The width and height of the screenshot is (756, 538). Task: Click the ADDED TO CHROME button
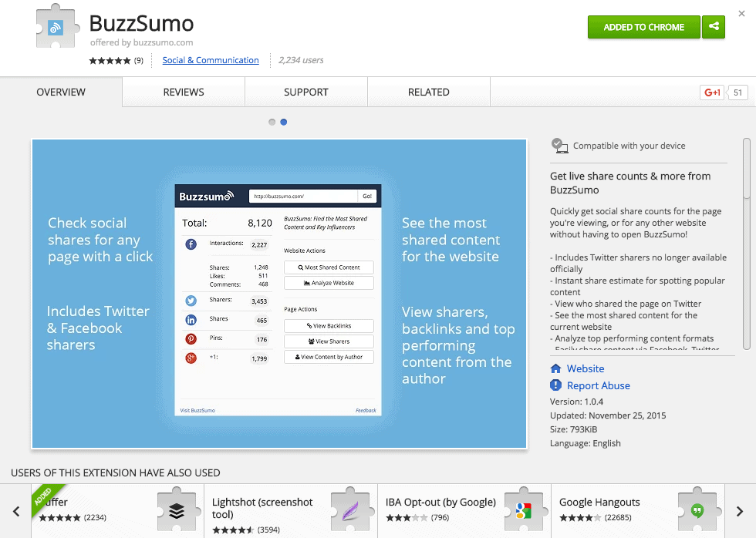[x=643, y=27]
